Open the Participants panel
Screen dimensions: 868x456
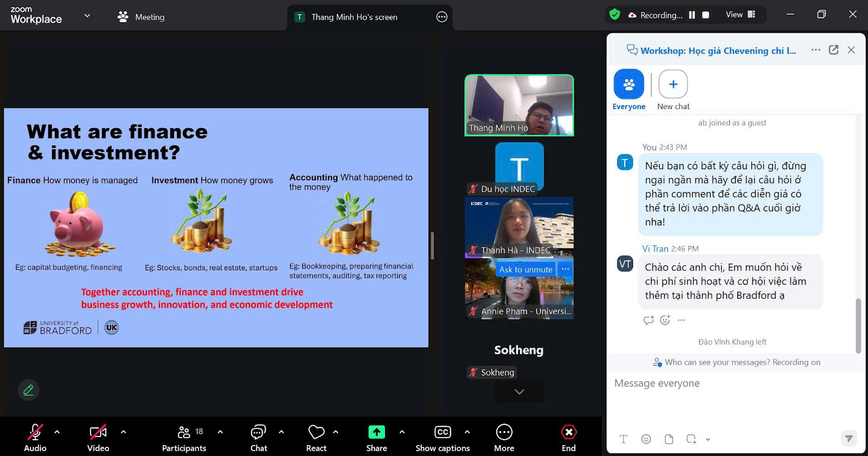(184, 433)
